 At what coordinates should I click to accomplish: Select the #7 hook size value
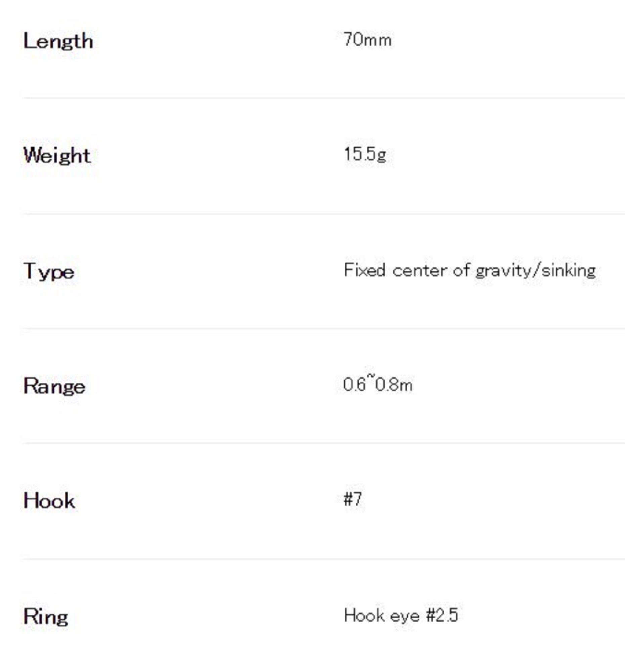(x=353, y=499)
